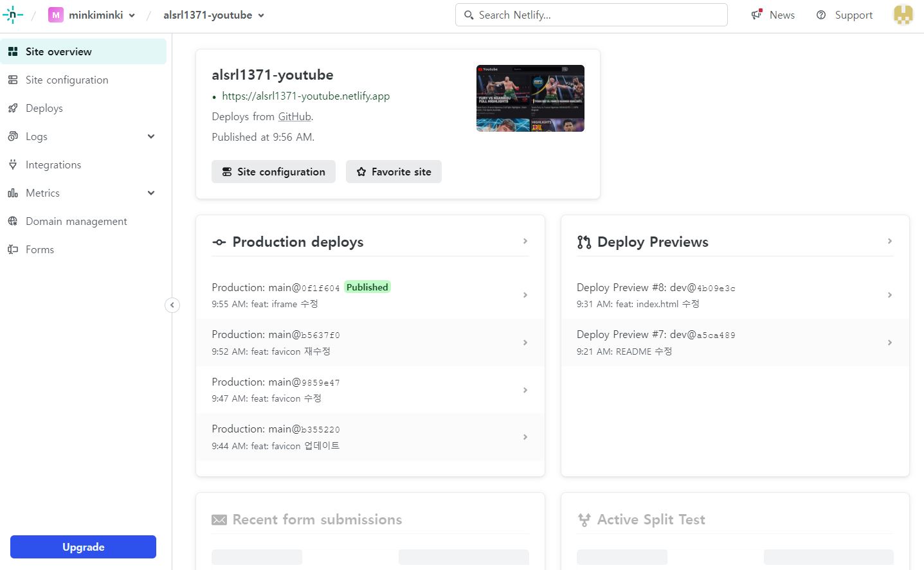Click the Forms sidebar icon

pos(13,249)
